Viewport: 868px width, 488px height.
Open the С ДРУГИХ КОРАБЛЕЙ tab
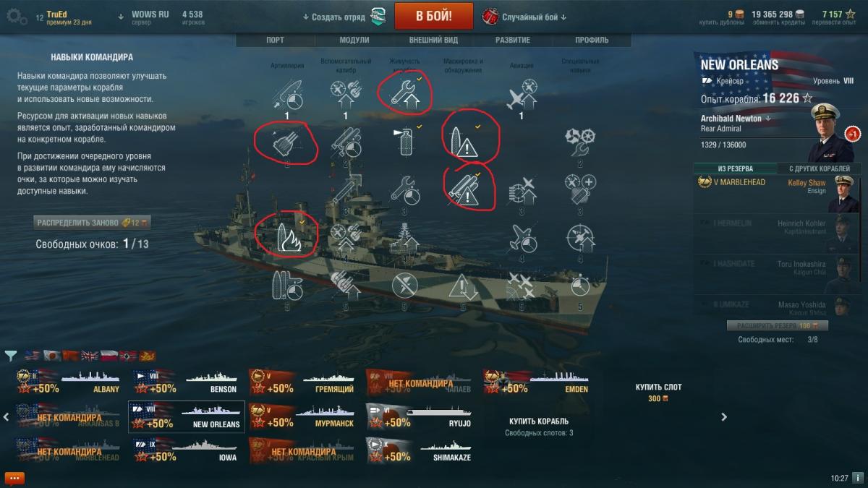[820, 168]
